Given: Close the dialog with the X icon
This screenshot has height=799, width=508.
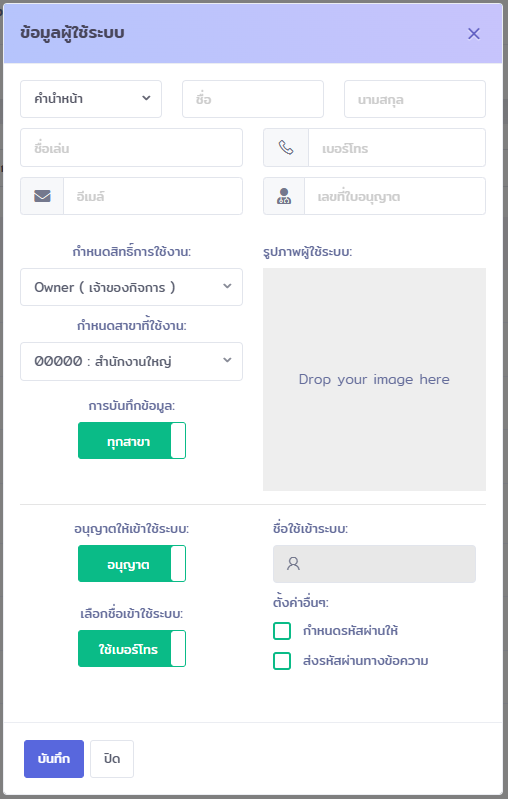Looking at the screenshot, I should [x=474, y=34].
